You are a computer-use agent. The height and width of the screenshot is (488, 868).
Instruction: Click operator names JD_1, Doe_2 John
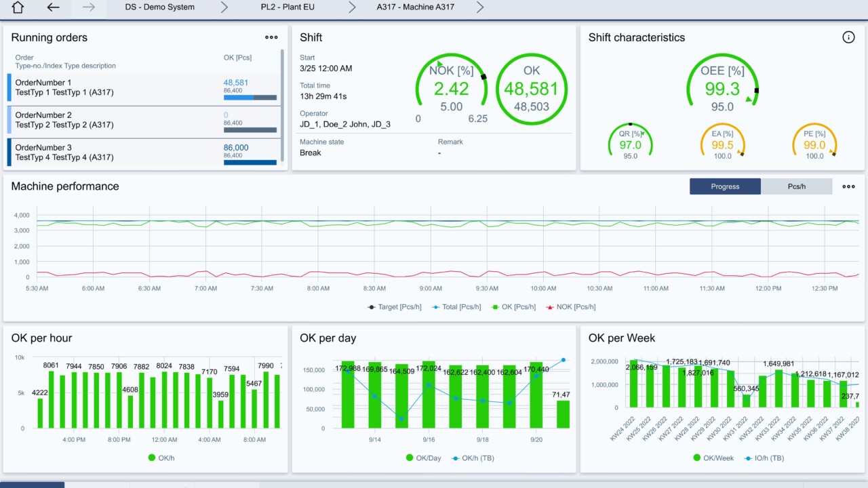click(345, 125)
